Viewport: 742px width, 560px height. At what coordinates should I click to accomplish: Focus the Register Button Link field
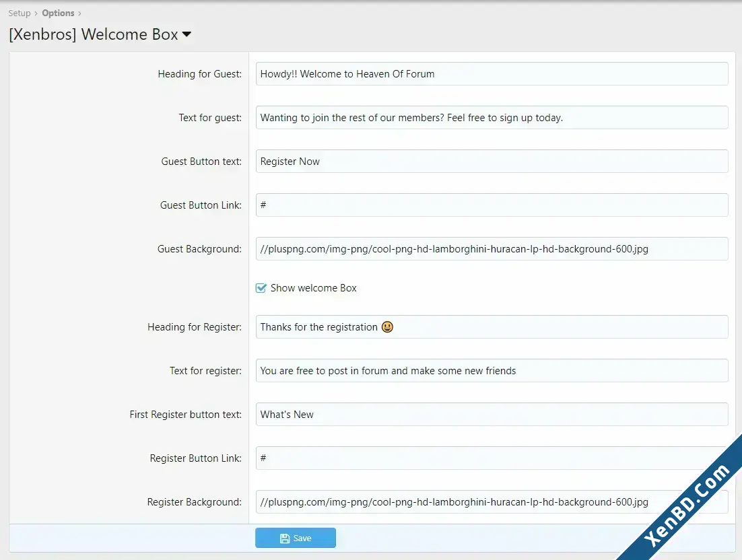pyautogui.click(x=492, y=458)
